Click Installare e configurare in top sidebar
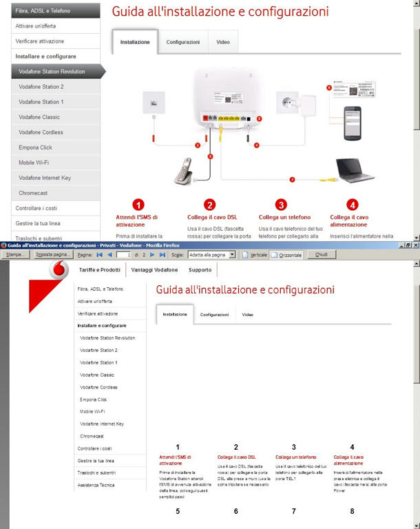The height and width of the screenshot is (529, 420). [x=56, y=56]
